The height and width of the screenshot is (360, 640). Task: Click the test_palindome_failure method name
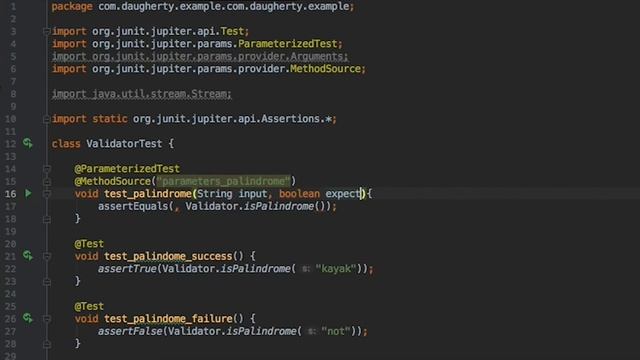coord(168,319)
